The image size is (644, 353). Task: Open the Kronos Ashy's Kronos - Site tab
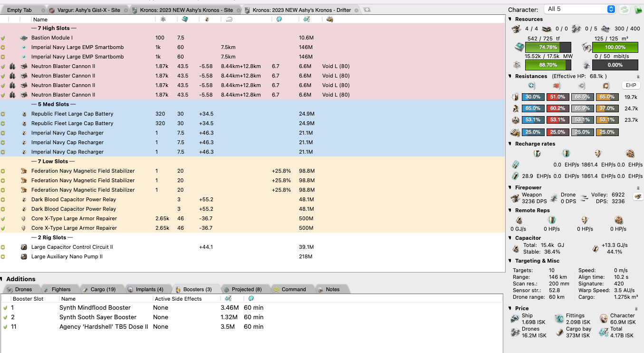point(186,10)
